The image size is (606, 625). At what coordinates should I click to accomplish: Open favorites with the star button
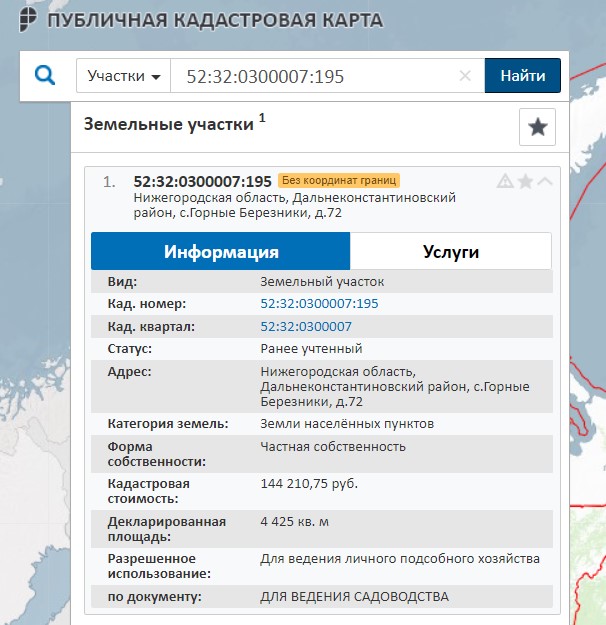537,127
